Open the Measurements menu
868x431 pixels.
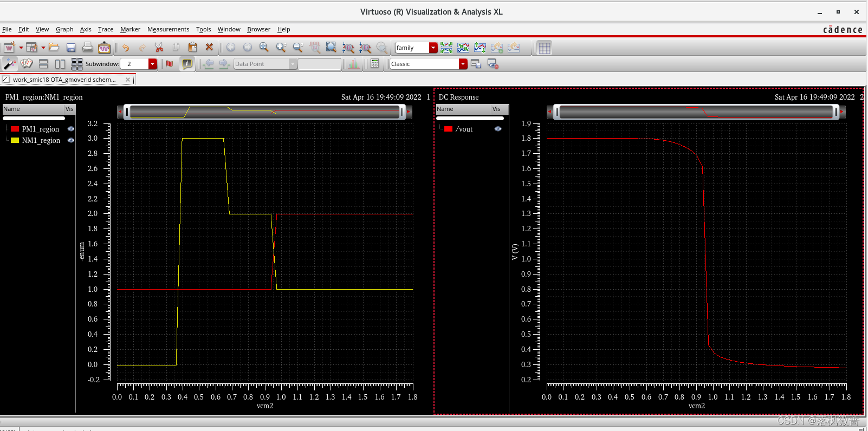(168, 29)
